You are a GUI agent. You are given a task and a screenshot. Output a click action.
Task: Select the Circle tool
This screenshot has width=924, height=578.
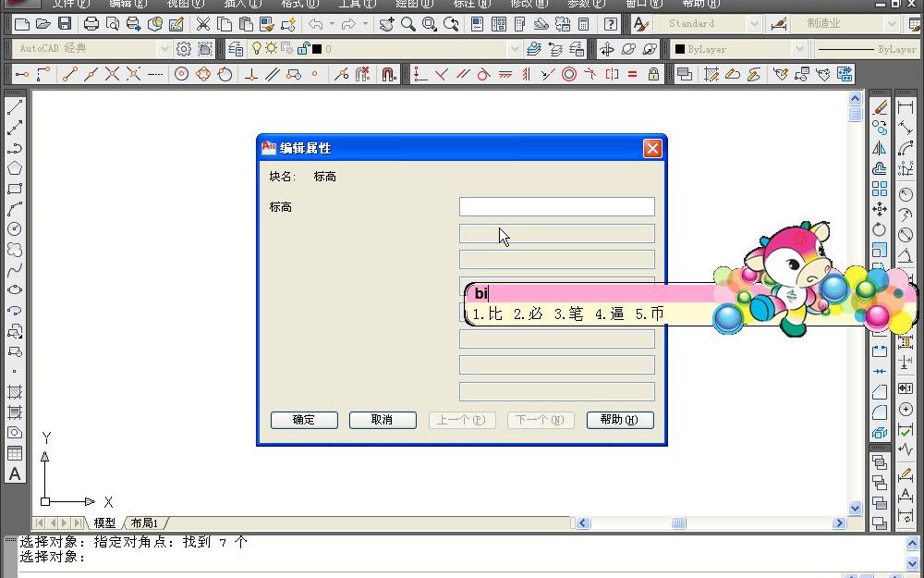point(15,225)
